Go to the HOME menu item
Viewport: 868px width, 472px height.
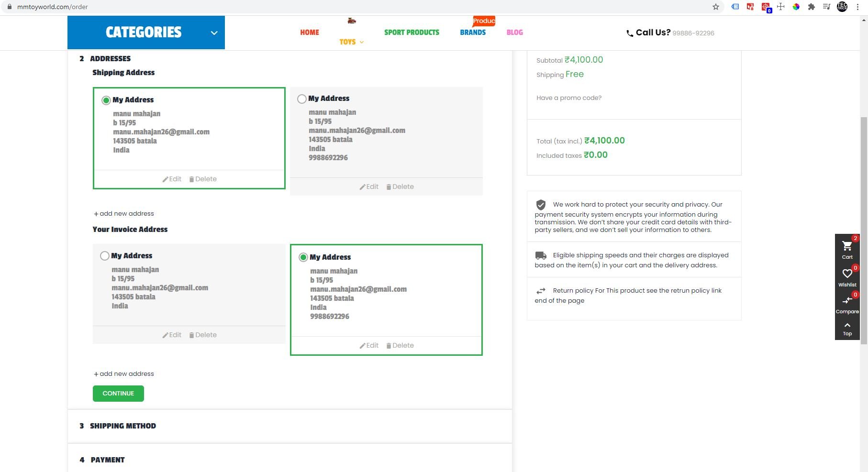click(310, 33)
